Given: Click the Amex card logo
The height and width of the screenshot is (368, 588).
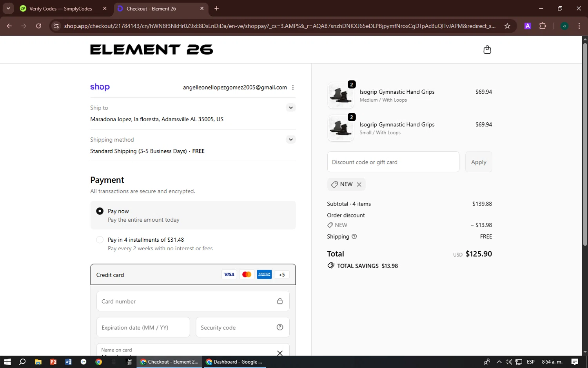Looking at the screenshot, I should point(264,275).
